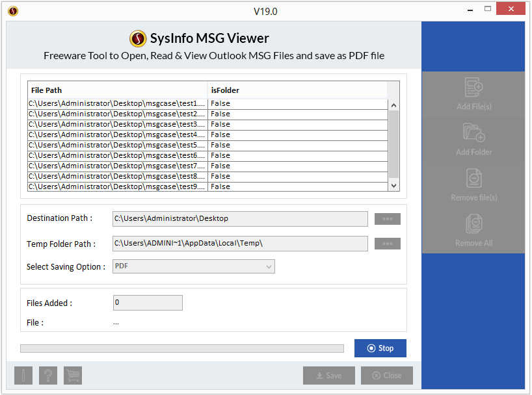Click the Close button

[387, 376]
